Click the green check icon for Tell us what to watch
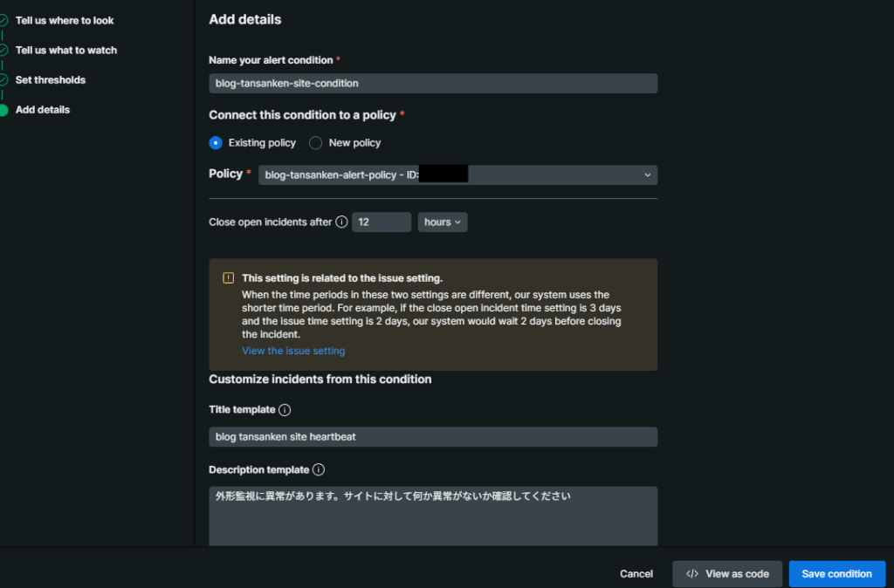This screenshot has width=894, height=588. coord(3,51)
